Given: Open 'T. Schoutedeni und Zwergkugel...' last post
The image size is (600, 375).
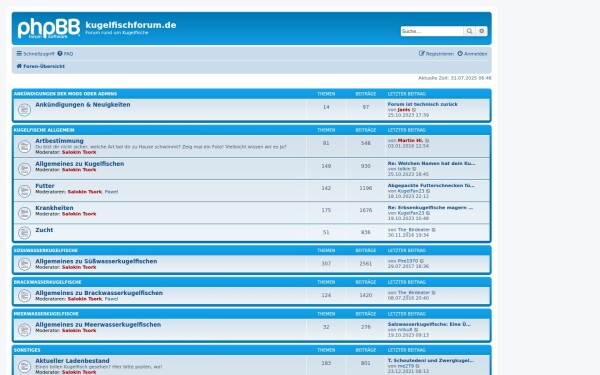Looking at the screenshot, I should pos(431,360).
